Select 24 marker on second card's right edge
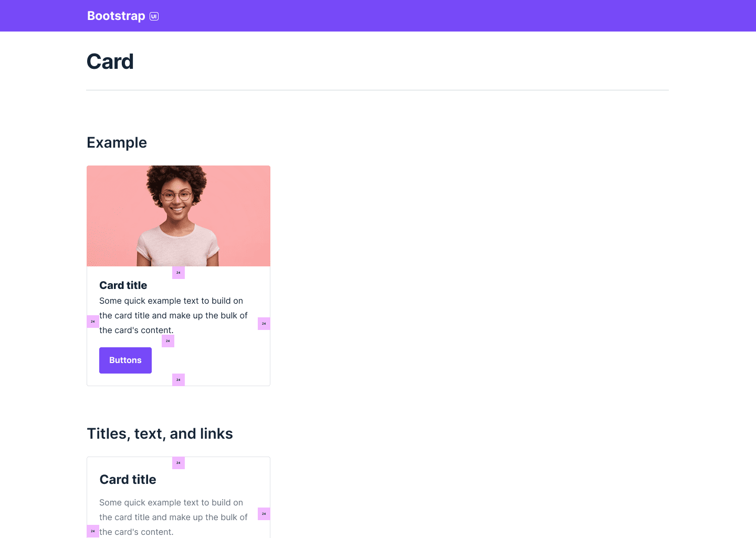 click(x=264, y=514)
